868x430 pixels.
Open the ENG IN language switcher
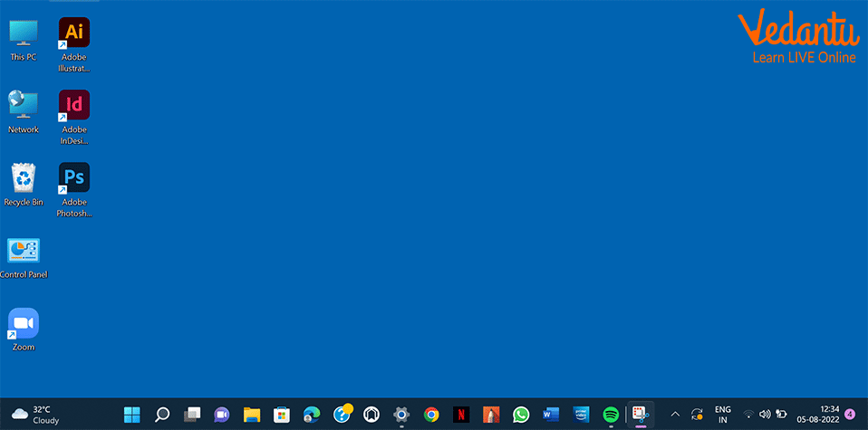click(x=722, y=415)
